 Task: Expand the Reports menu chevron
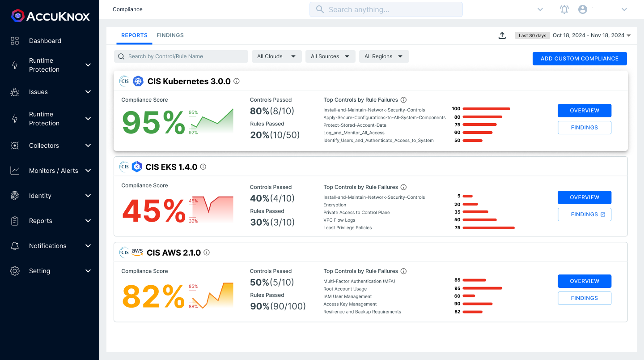[x=88, y=221]
